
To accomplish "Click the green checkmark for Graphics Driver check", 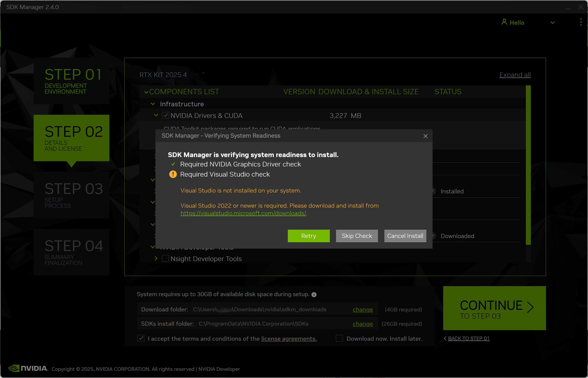I will coord(173,164).
